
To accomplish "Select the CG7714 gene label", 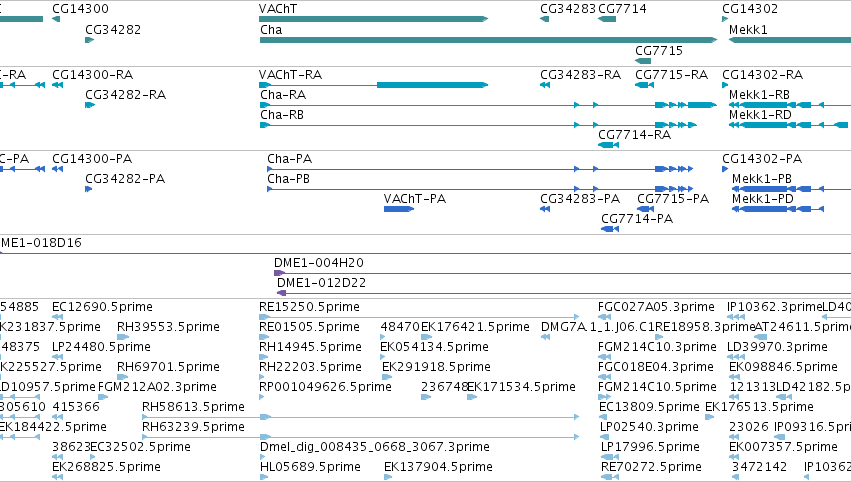I will tap(622, 9).
